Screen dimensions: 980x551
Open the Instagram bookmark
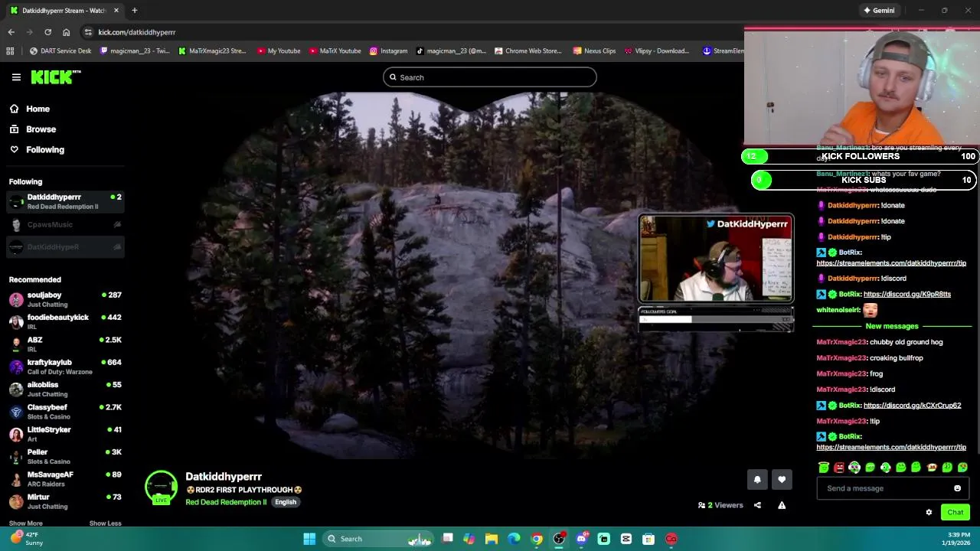tap(388, 51)
